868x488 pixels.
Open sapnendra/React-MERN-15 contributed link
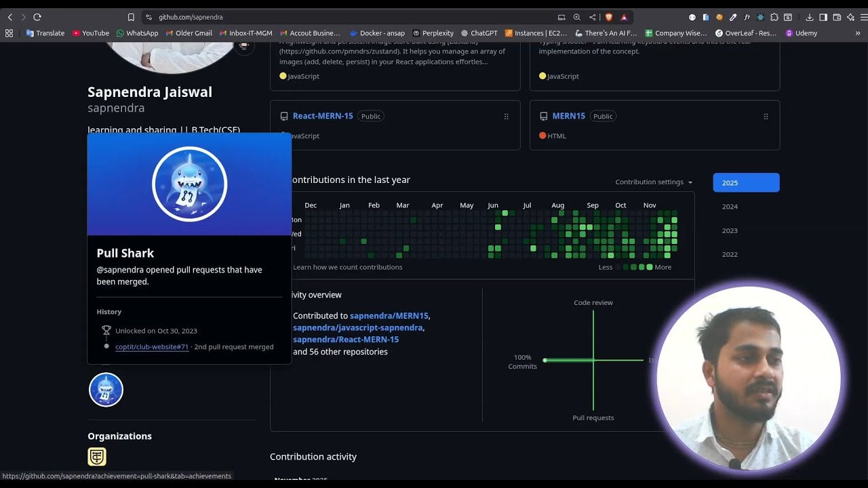(x=346, y=340)
